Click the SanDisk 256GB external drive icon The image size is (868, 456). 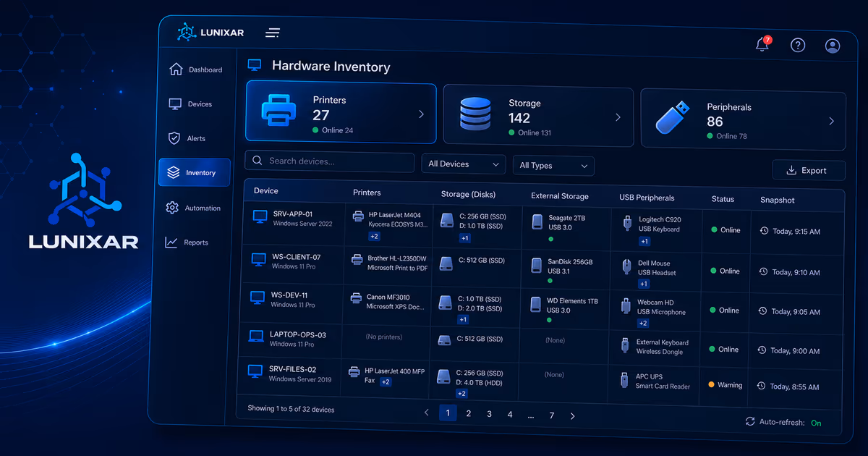tap(536, 266)
